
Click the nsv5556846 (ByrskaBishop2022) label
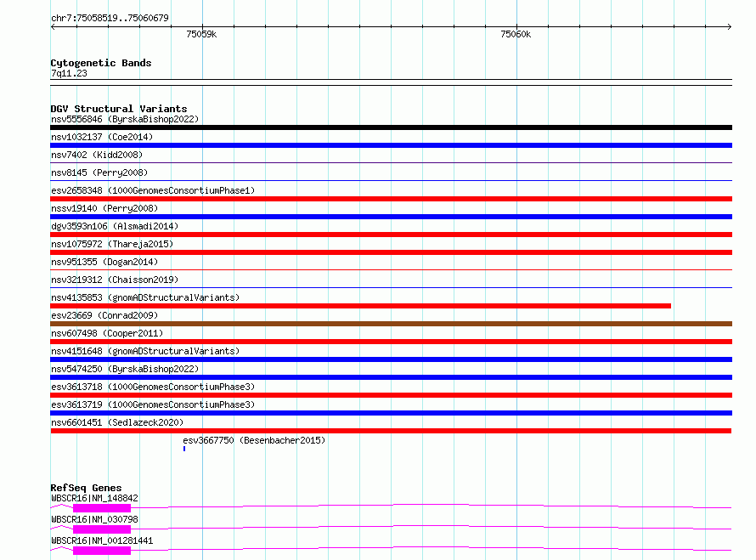tap(125, 119)
